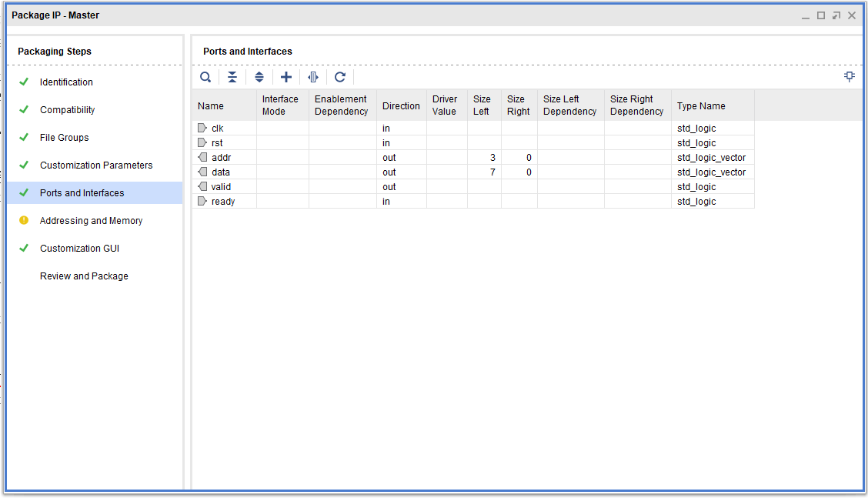Sort by the Name column header
868x498 pixels.
coord(224,105)
